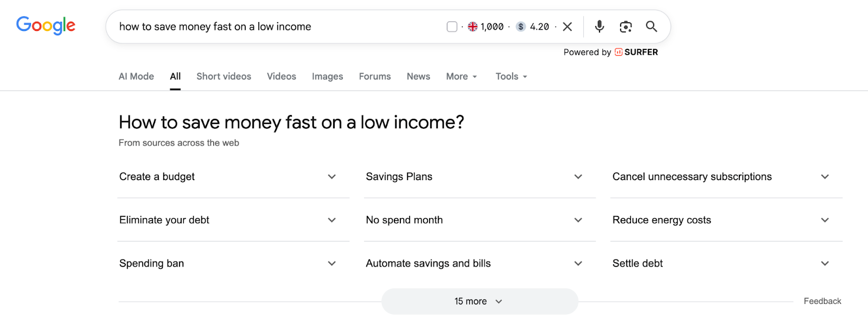
Task: Expand the Savings Plans answer
Action: (x=578, y=176)
